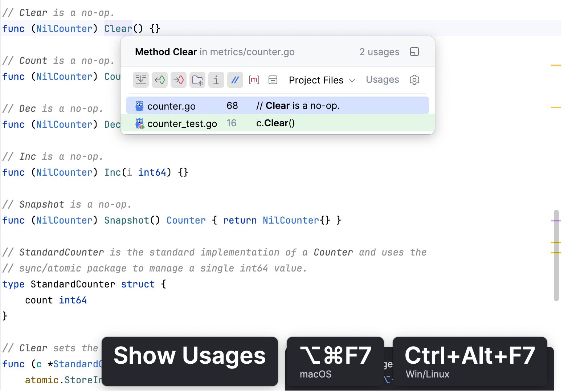
Task: Click the test gopher icon beside counter_test.go
Action: [x=138, y=123]
